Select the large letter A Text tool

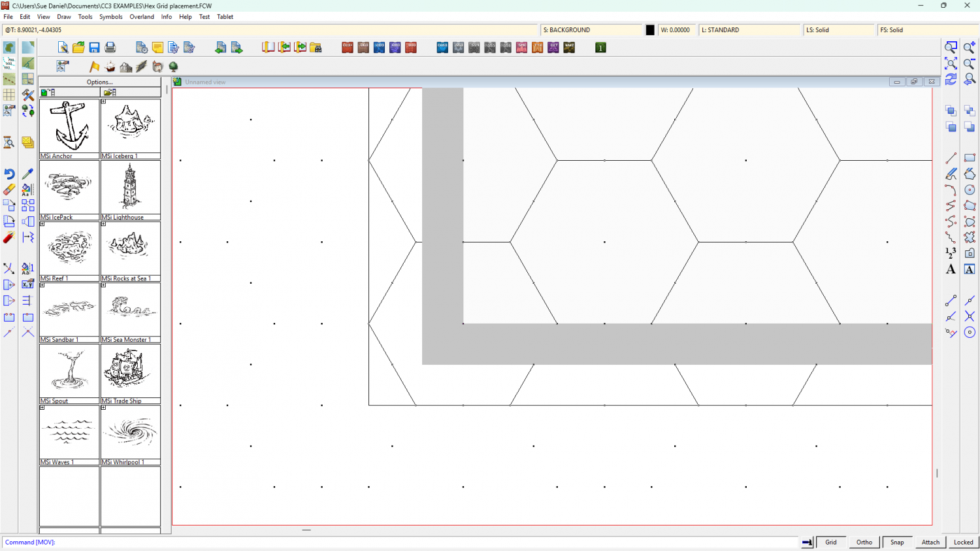pos(951,269)
